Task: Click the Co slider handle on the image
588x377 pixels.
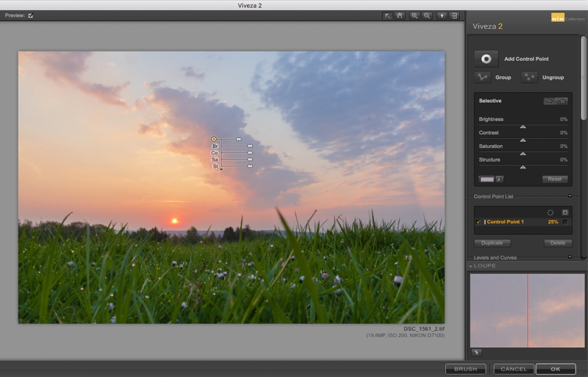Action: click(x=250, y=153)
